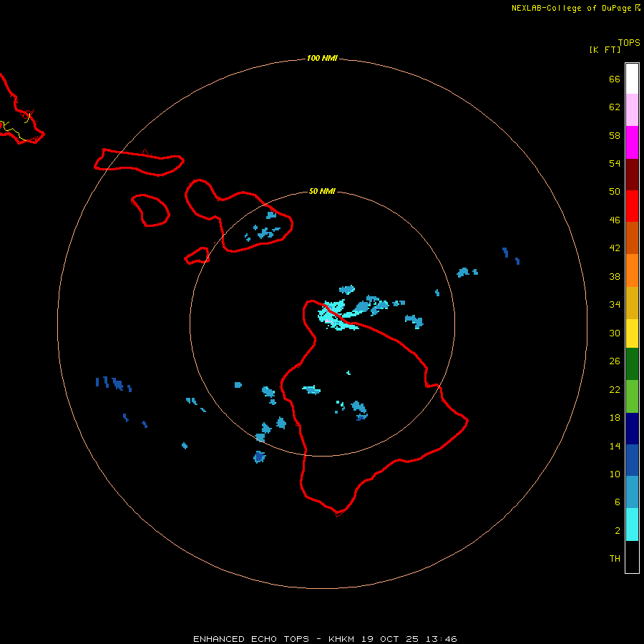The height and width of the screenshot is (644, 644).
Task: Click the '19 OCT 25' date text
Action: click(390, 639)
